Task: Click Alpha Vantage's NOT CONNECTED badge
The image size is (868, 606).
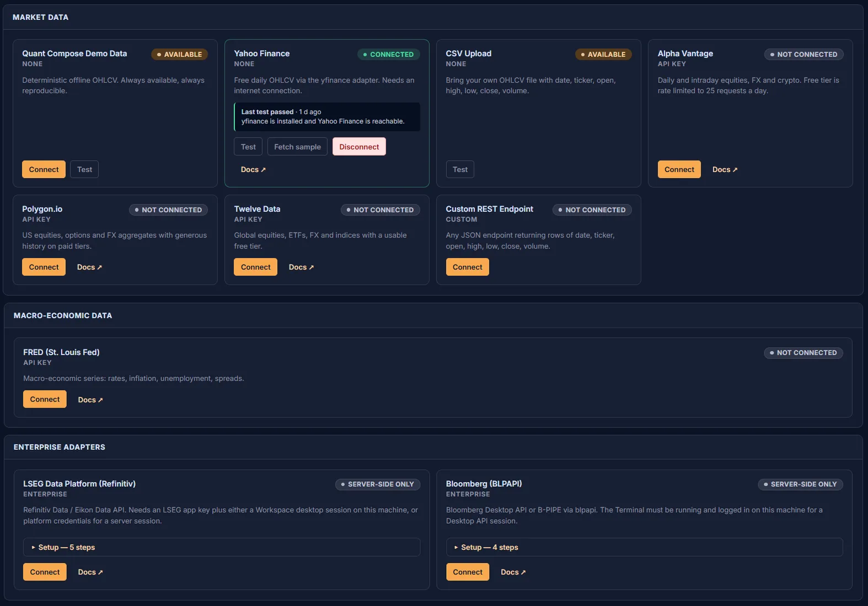Action: pyautogui.click(x=803, y=54)
